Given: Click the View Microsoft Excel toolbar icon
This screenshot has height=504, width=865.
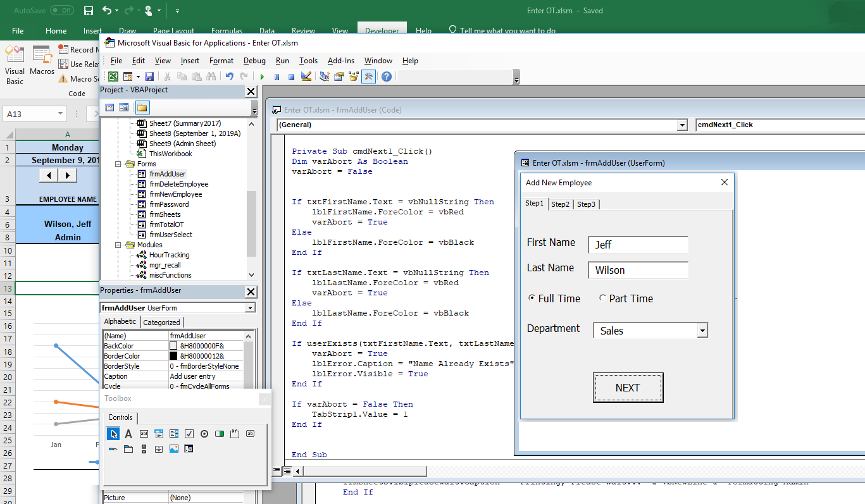Looking at the screenshot, I should pyautogui.click(x=112, y=76).
